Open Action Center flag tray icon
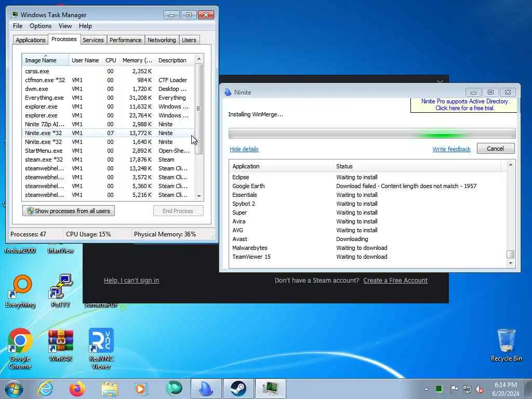Image resolution: width=532 pixels, height=399 pixels. (454, 389)
